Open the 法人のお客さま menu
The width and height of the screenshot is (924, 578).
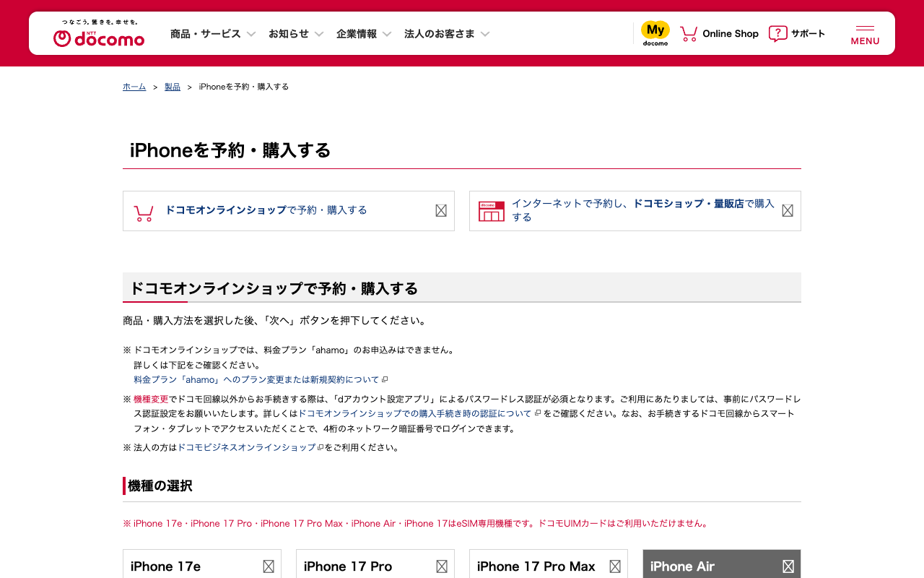pos(440,34)
